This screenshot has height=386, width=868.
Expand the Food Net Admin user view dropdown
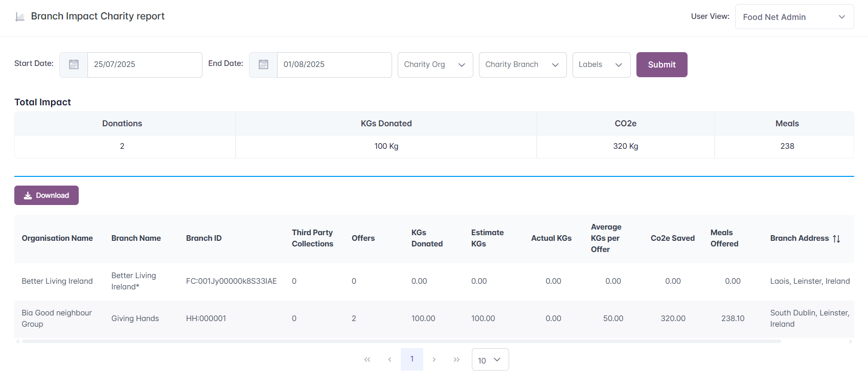point(794,17)
